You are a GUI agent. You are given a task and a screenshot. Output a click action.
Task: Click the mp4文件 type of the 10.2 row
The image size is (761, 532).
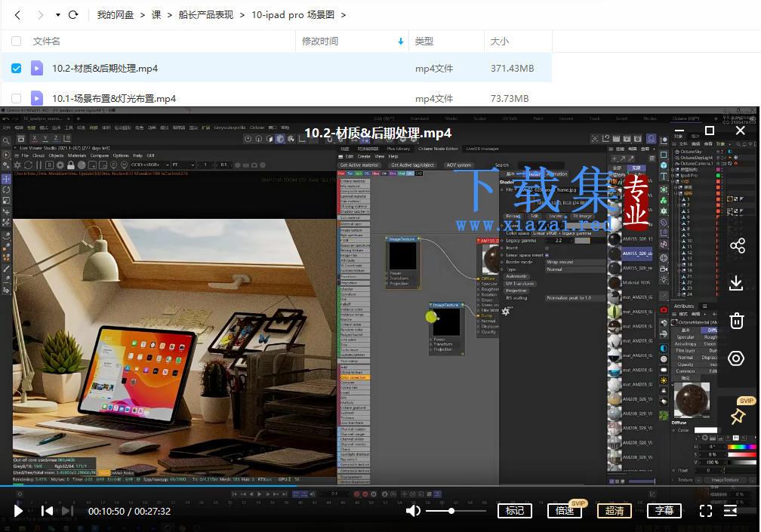click(434, 69)
